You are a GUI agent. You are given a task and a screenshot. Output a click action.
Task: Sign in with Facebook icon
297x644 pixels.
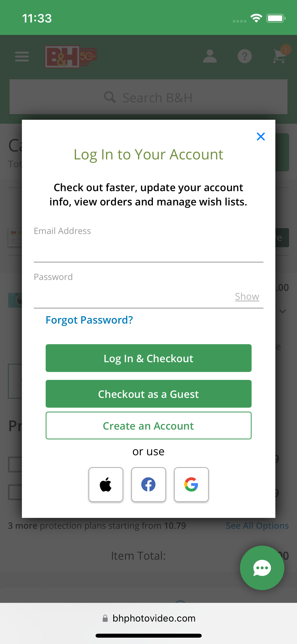149,484
